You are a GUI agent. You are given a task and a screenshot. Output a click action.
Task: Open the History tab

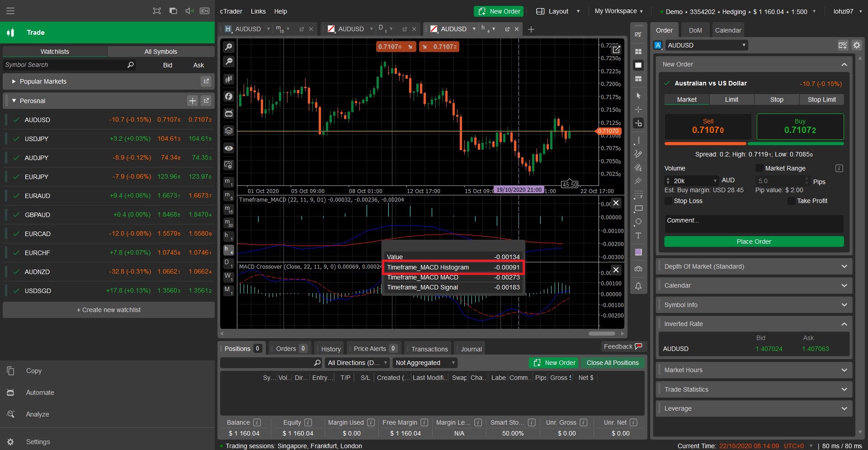[x=331, y=349]
